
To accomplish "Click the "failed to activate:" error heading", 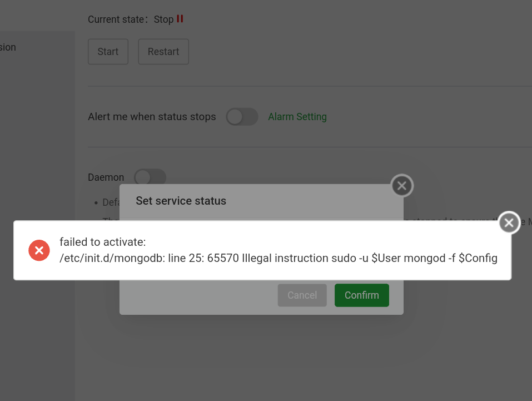I will pos(103,242).
